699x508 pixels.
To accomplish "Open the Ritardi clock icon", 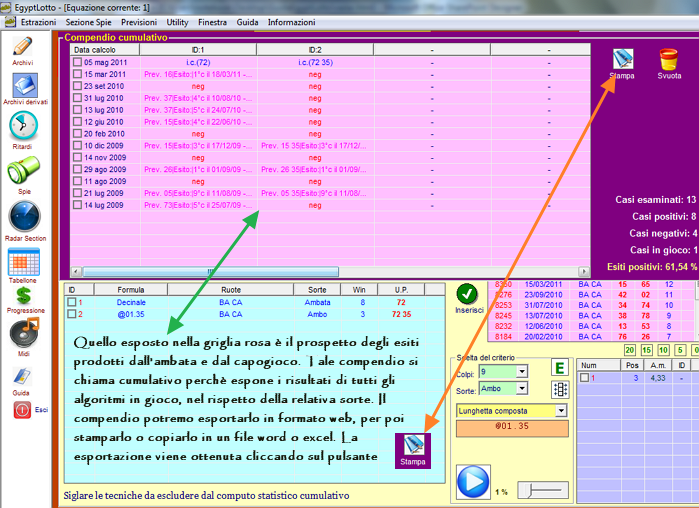I will tap(23, 126).
